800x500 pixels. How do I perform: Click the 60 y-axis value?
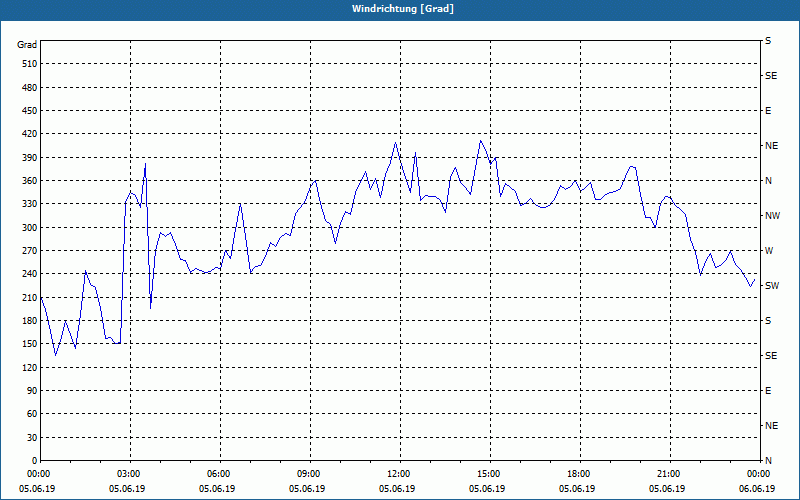click(x=32, y=414)
